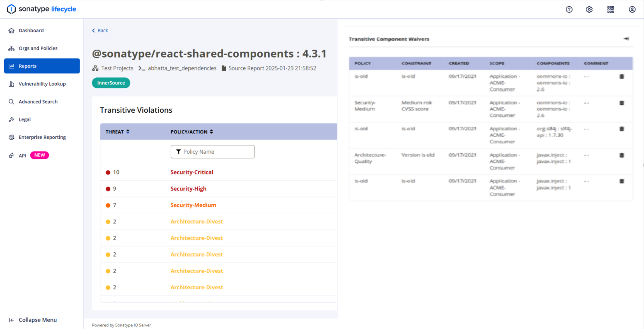Sort by the THREAT column

click(118, 132)
